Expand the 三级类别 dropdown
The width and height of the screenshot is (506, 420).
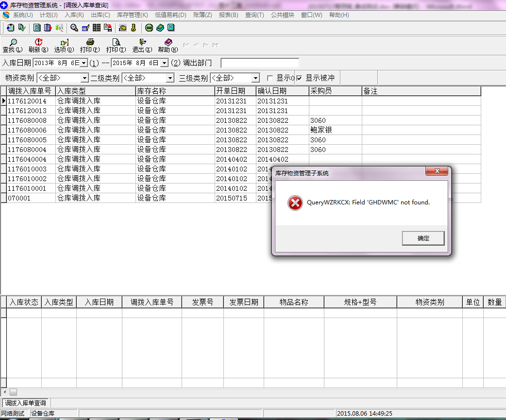pyautogui.click(x=255, y=78)
